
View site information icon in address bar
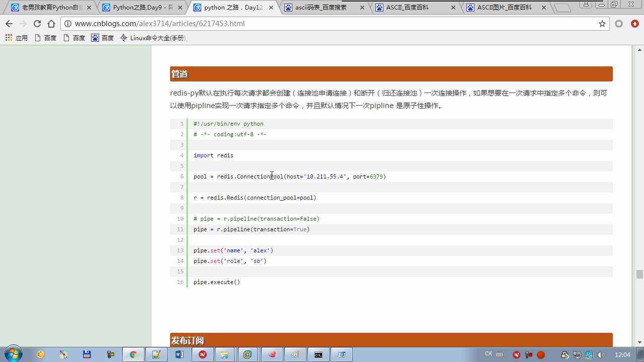tap(68, 24)
